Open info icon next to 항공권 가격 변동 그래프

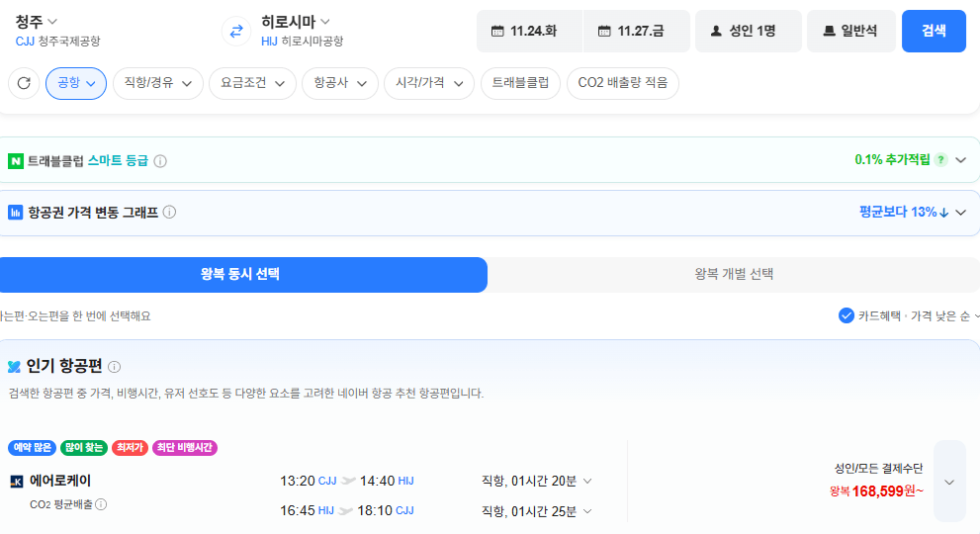[x=169, y=213]
